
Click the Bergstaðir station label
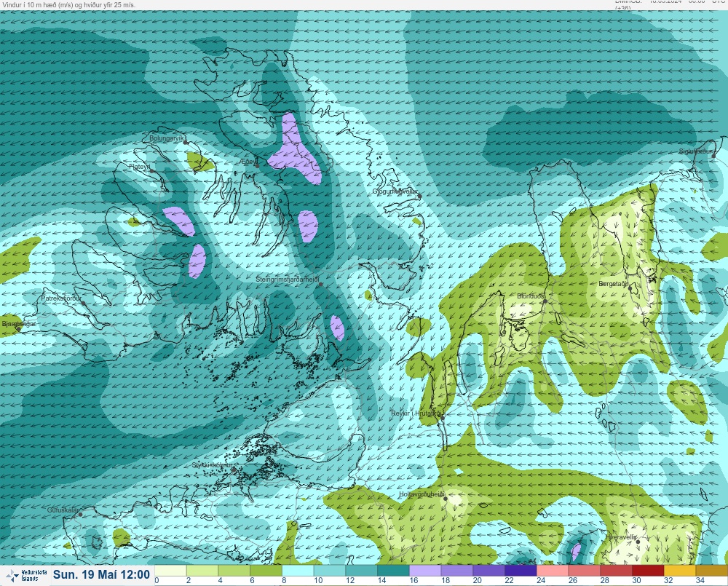(x=613, y=283)
